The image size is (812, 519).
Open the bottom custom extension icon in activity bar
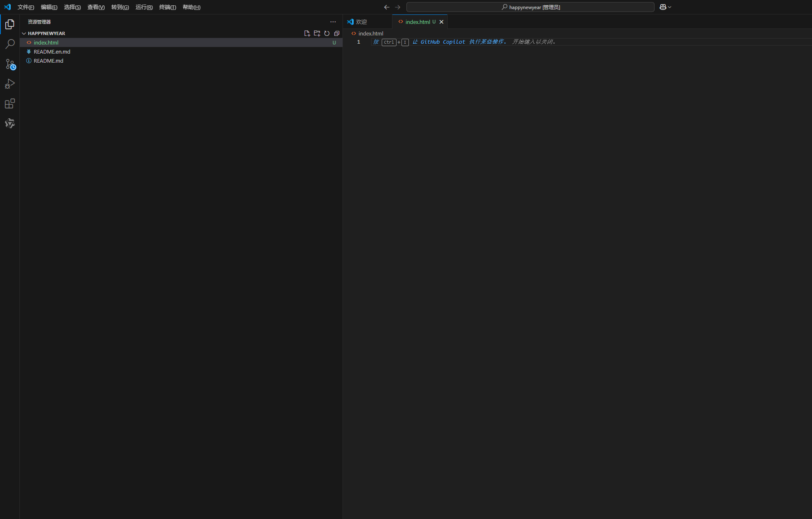point(10,123)
